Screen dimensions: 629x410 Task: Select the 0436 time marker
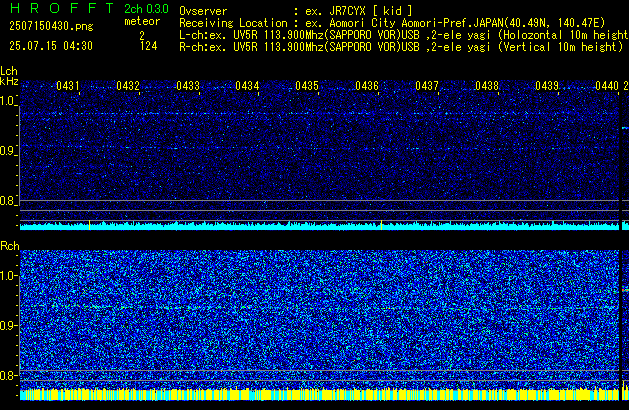click(x=367, y=86)
